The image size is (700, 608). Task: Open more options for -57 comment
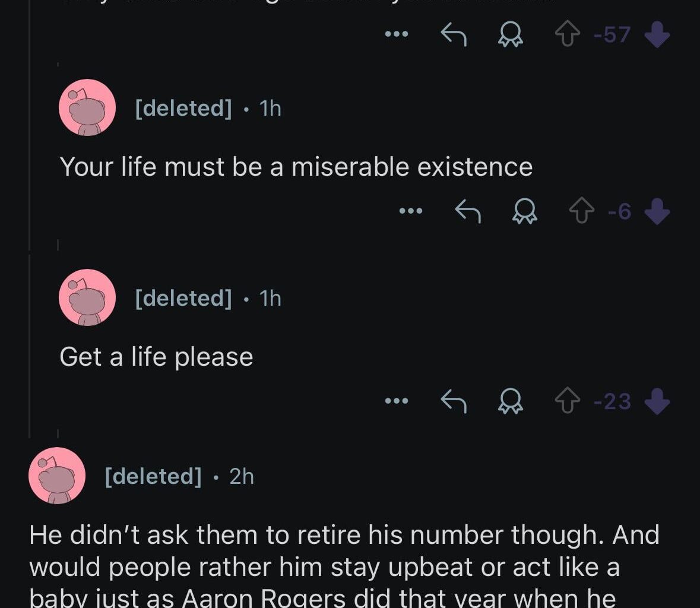click(397, 34)
